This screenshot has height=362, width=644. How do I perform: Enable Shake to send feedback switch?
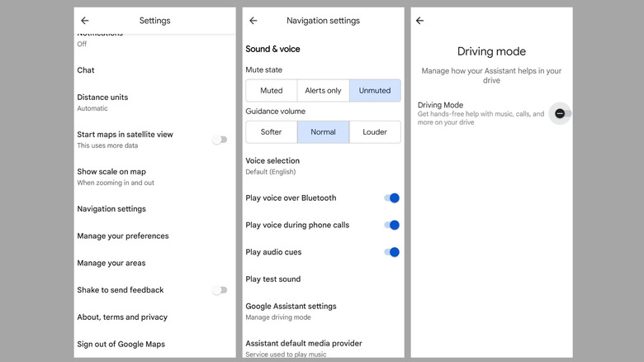[219, 290]
